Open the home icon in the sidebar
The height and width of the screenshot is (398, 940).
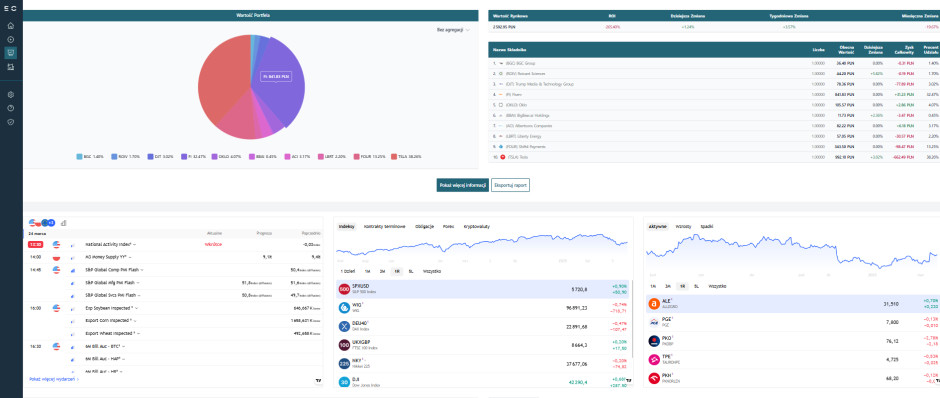pyautogui.click(x=10, y=26)
